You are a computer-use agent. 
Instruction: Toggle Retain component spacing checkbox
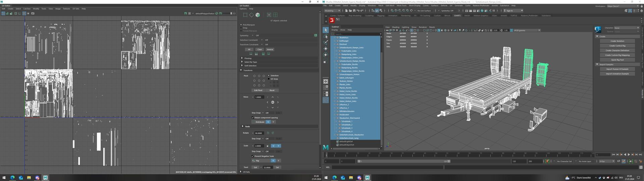[x=253, y=118]
